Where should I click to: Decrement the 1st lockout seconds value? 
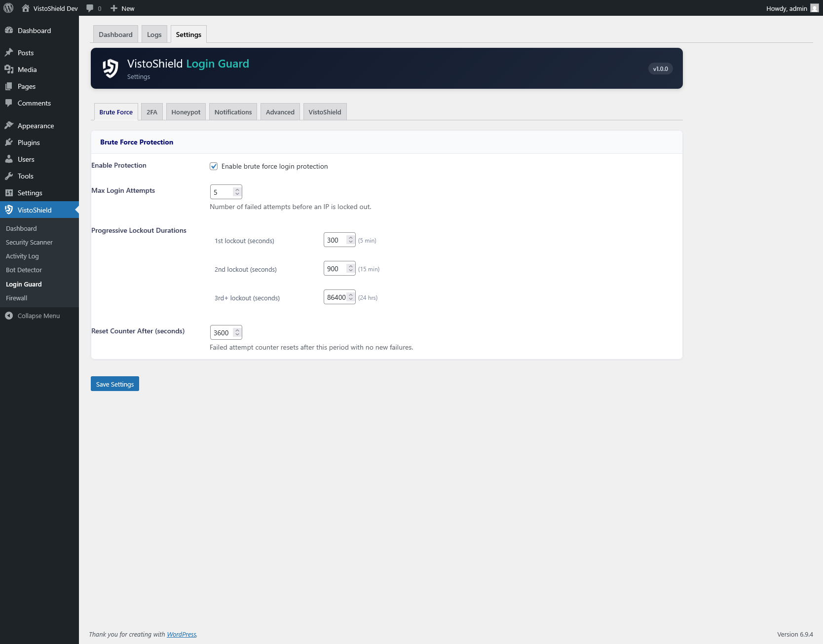(350, 242)
